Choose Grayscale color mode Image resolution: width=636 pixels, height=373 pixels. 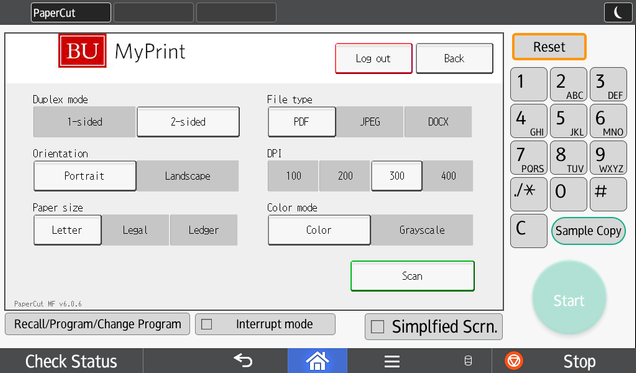pos(422,230)
